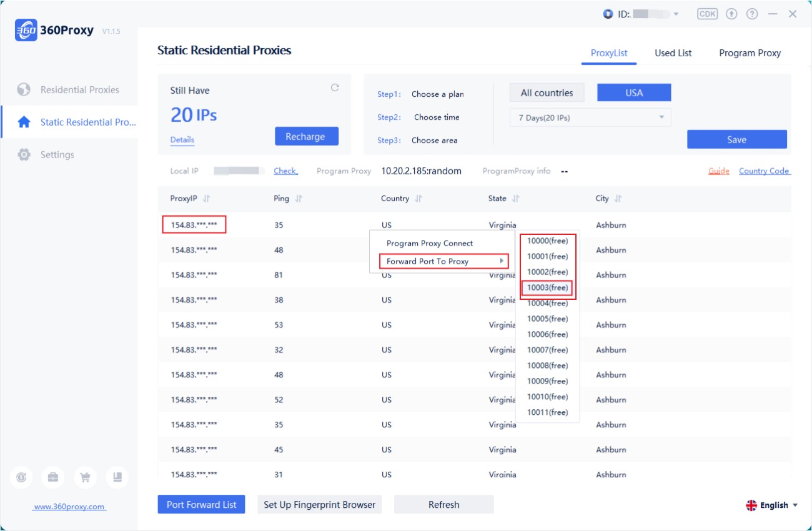The height and width of the screenshot is (531, 812).
Task: Open the CDK redeem icon
Action: (707, 14)
